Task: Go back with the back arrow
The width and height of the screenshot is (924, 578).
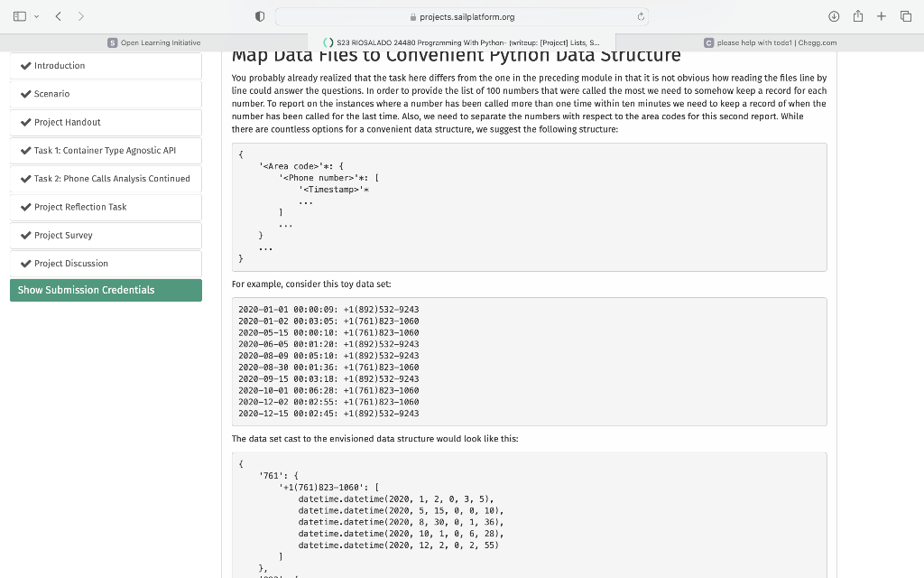Action: (59, 16)
